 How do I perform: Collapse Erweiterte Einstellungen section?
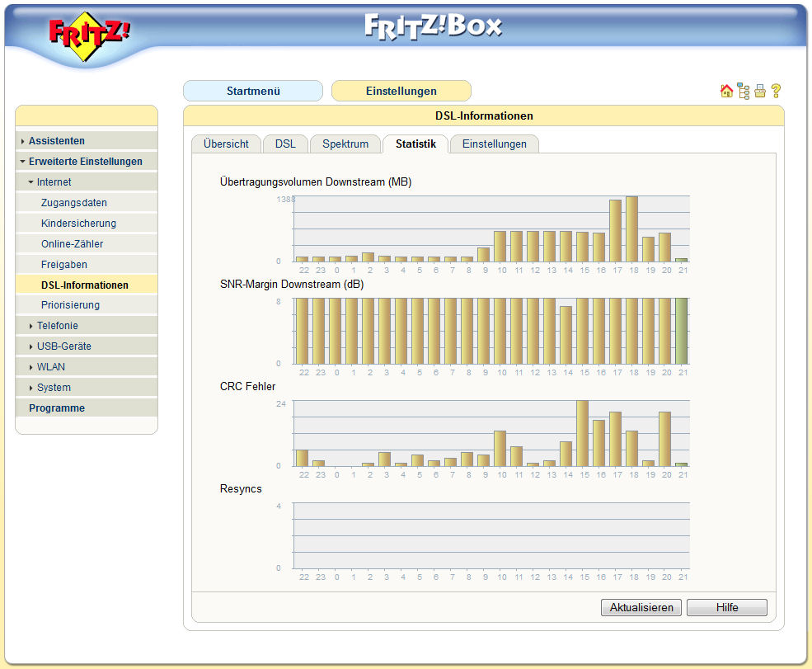tap(85, 162)
